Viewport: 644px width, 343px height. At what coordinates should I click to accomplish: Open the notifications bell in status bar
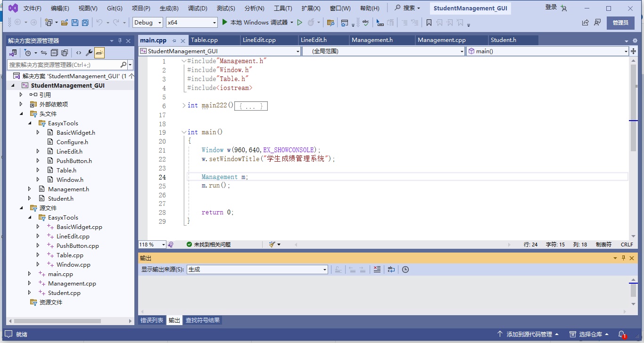tap(622, 334)
